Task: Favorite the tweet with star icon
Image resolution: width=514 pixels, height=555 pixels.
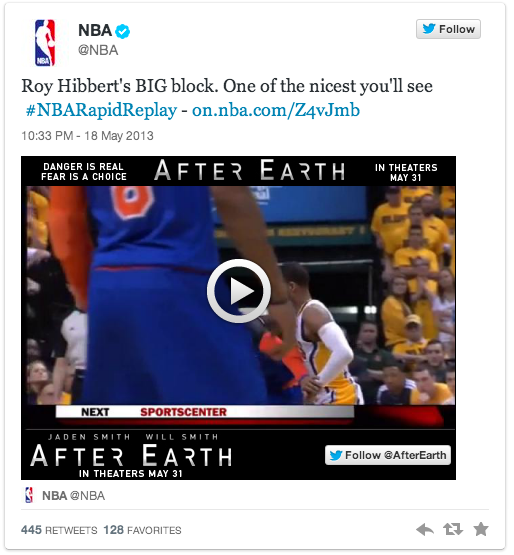Action: coord(481,529)
